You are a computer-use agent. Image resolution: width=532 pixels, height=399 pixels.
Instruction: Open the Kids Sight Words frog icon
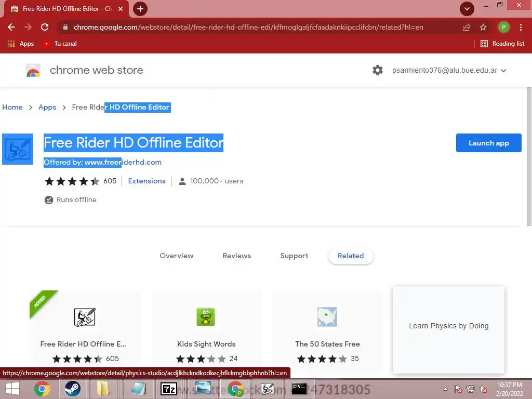pyautogui.click(x=206, y=316)
